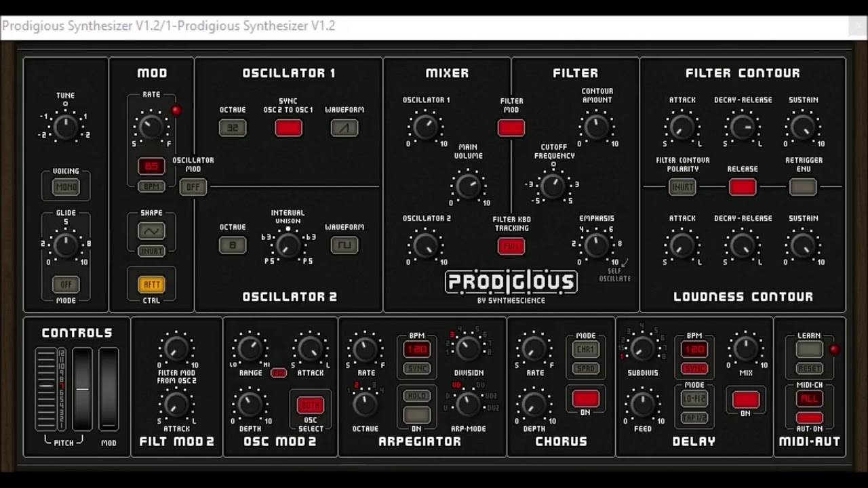Click the Cutoff Frequency knob
This screenshot has height=488, width=868.
pos(553,186)
